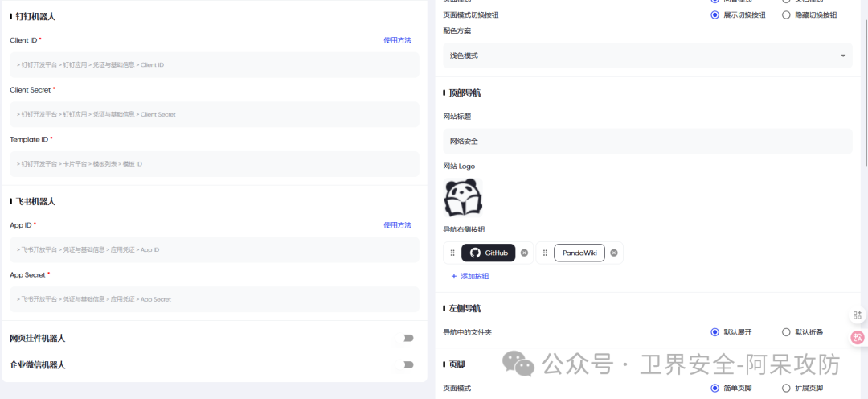
Task: Toggle the 网页挂件机器人 switch
Action: pos(405,338)
